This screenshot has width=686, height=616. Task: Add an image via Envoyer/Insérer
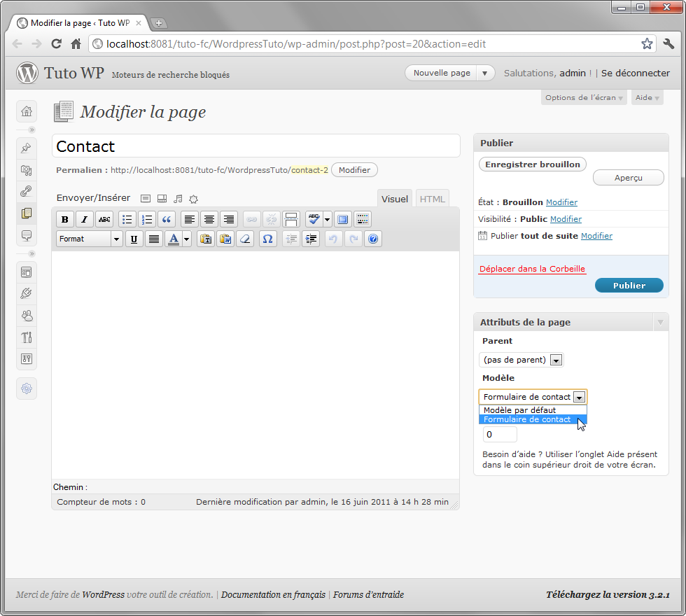tap(146, 199)
